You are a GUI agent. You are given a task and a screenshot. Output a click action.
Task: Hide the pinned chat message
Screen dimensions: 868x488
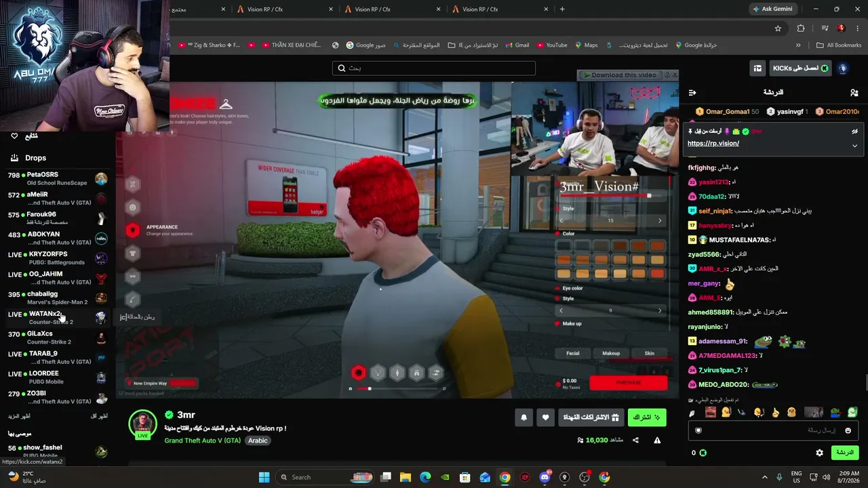coord(854,131)
